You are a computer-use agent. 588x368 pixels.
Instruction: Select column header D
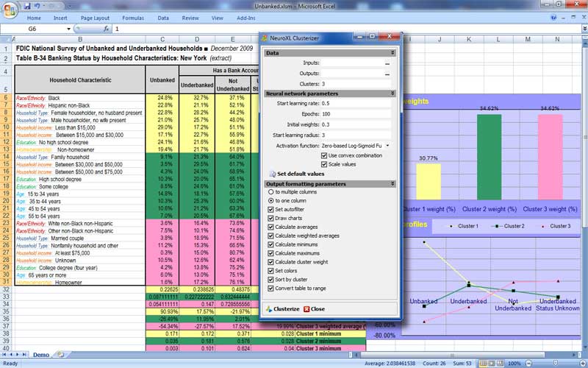coord(197,39)
